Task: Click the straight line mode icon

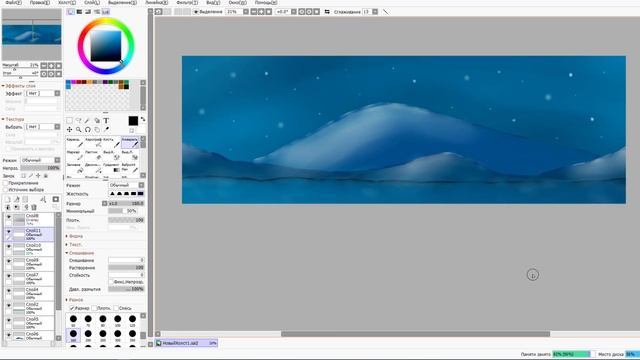Action: (x=386, y=12)
